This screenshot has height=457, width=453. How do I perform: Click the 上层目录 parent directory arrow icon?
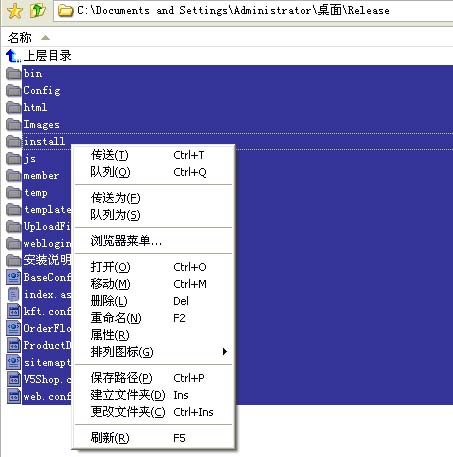[x=13, y=56]
